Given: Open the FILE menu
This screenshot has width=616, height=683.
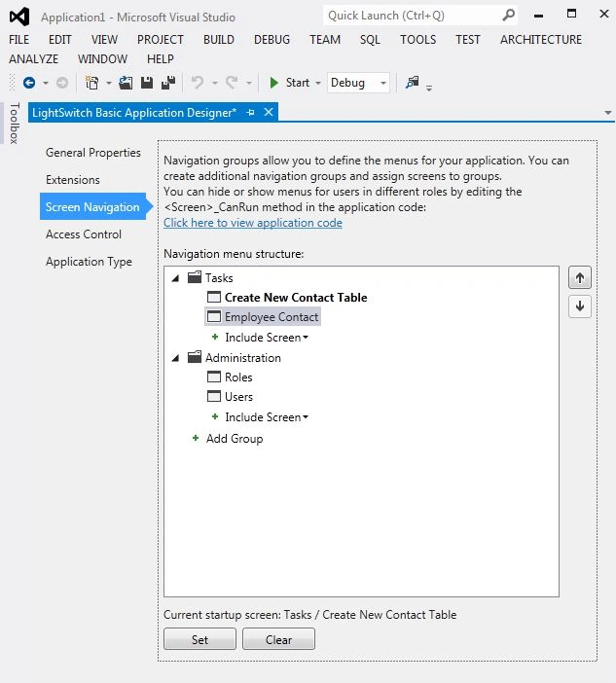Looking at the screenshot, I should (19, 40).
